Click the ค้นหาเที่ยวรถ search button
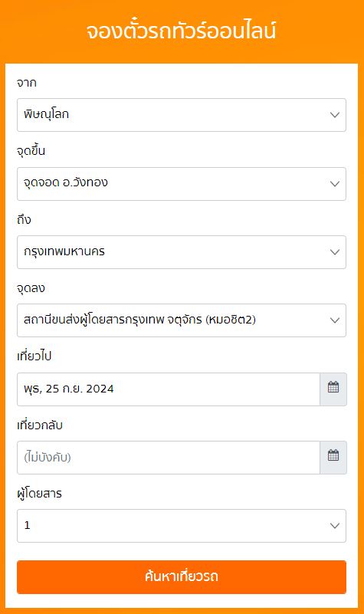This screenshot has height=614, width=364. point(182,576)
